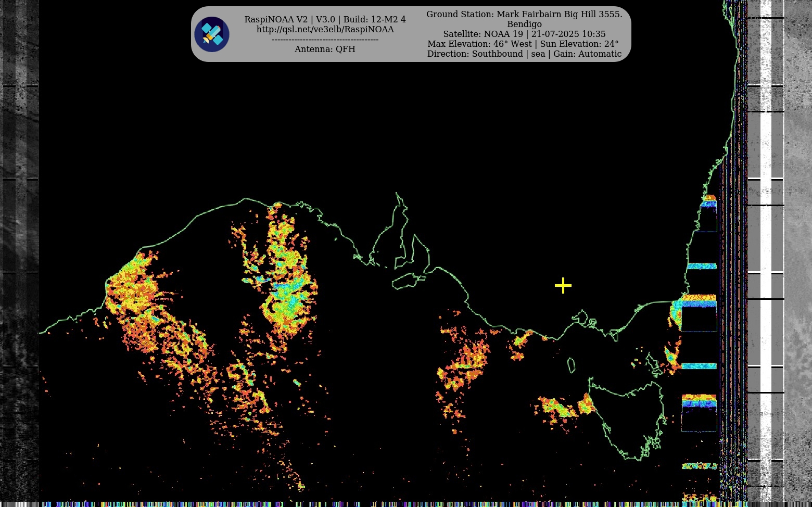Select the 'Satellite: NOAA 19' date line
Screen dimensions: 812x507
pyautogui.click(x=524, y=34)
